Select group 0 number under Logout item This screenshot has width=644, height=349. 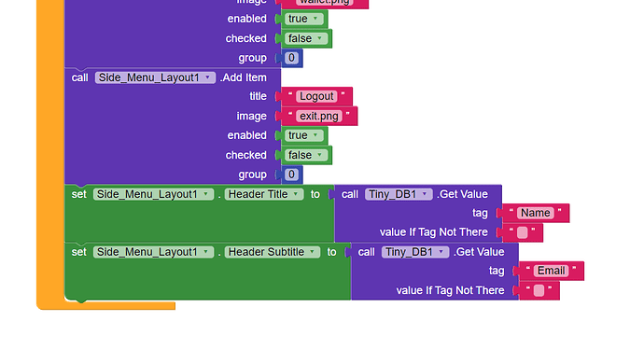(x=291, y=174)
